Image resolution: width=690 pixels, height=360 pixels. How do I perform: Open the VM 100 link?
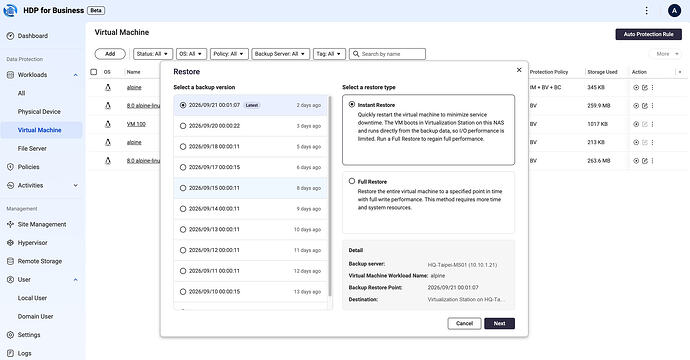click(136, 124)
